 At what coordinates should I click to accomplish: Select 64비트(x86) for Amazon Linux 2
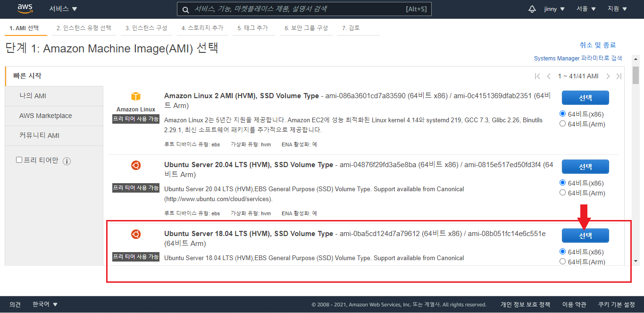click(x=562, y=114)
